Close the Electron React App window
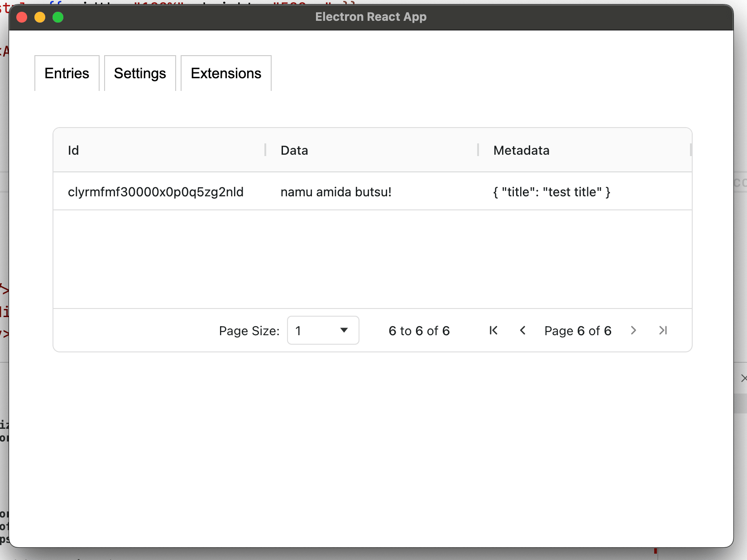This screenshot has height=560, width=747. 22,17
